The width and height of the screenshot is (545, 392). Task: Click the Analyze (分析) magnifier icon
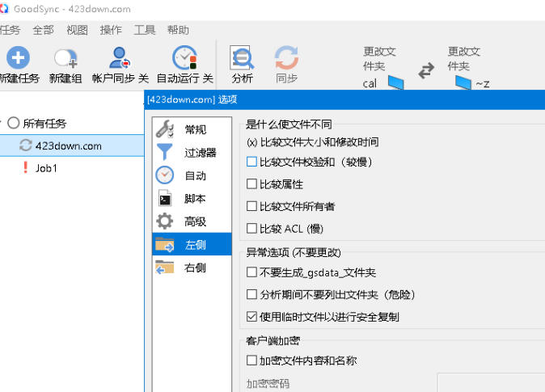point(242,57)
